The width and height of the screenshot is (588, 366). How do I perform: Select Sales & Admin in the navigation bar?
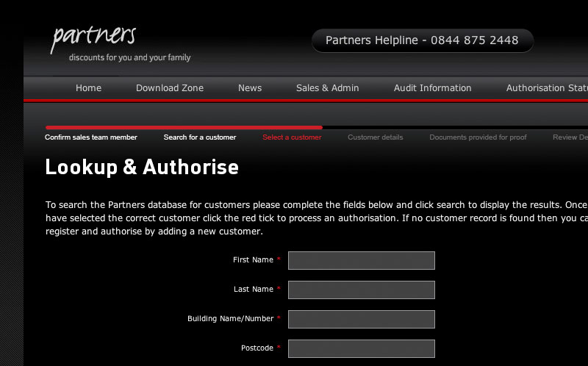coord(328,88)
